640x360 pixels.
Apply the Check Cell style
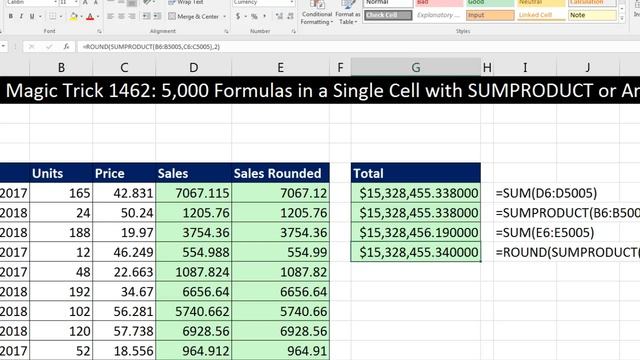click(388, 16)
